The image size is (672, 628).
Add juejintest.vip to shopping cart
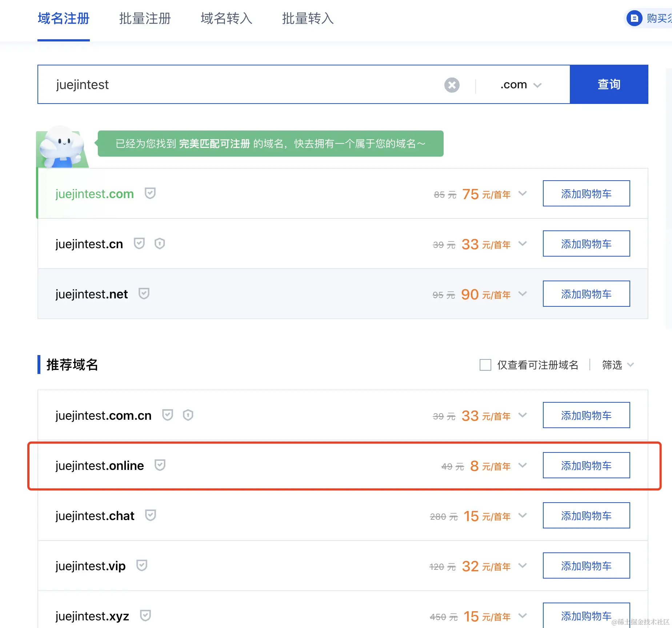[586, 565]
